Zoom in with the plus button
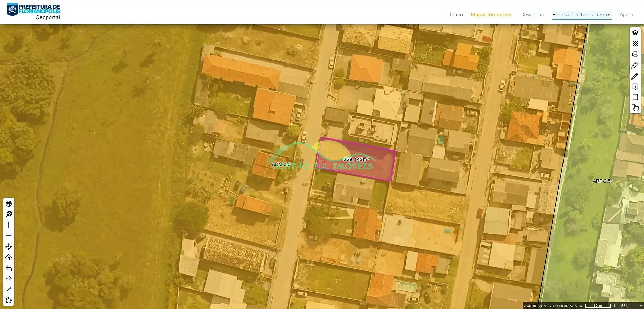Screen dimensions: 644x309 [x=9, y=225]
